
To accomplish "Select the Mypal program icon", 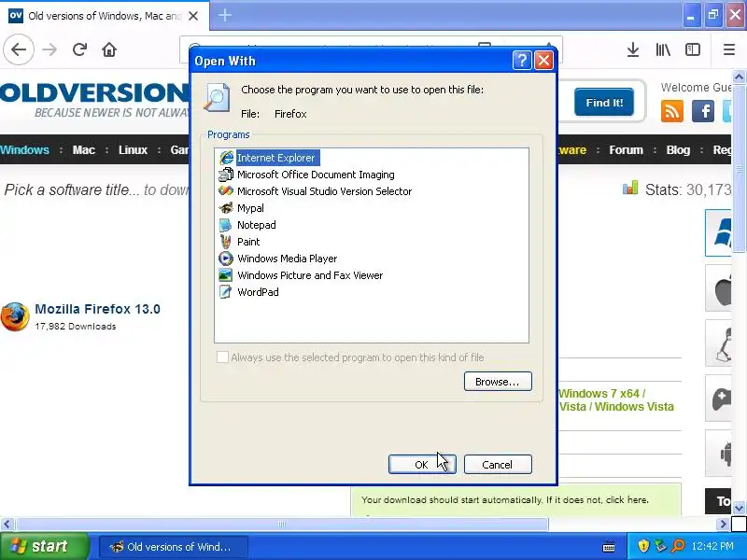I will click(x=226, y=208).
